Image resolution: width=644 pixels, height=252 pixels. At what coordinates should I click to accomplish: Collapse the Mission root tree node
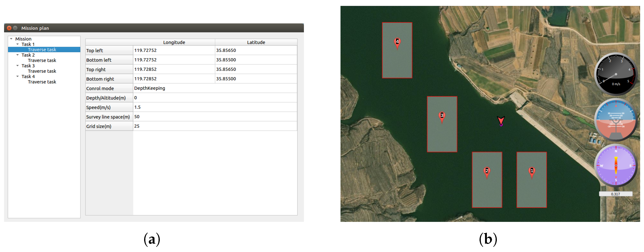tap(11, 39)
